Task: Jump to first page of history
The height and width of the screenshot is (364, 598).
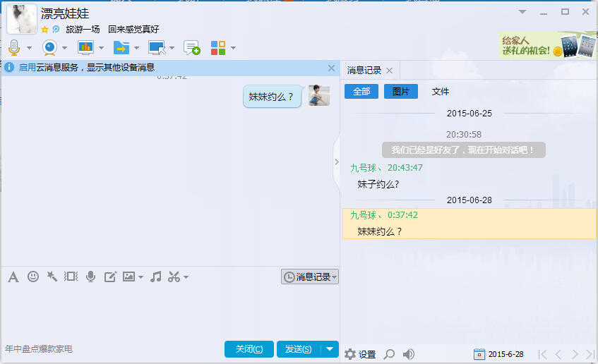Action: (x=542, y=355)
